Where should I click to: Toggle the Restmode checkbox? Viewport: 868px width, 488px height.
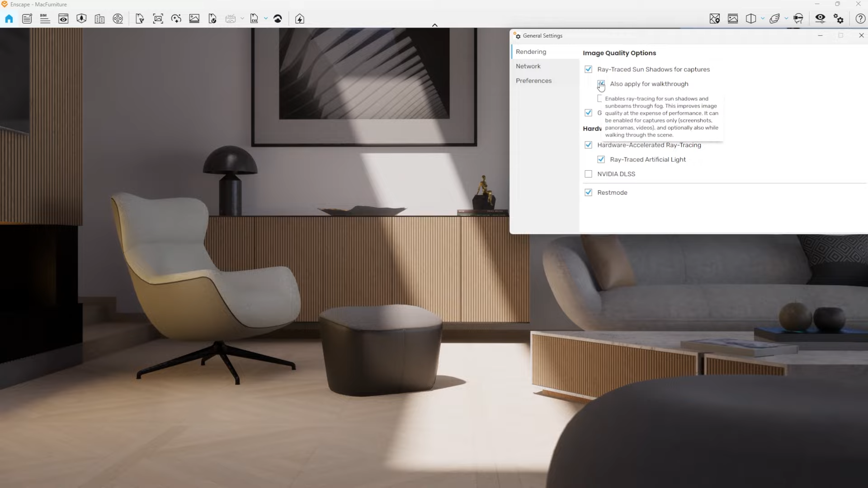(588, 192)
